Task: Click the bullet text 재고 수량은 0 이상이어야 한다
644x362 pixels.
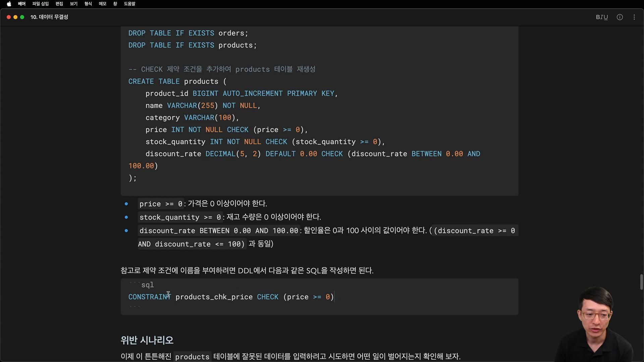Action: [274, 217]
